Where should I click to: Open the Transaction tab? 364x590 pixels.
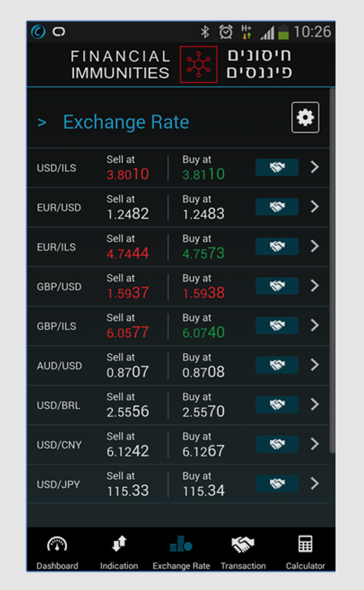coord(243,552)
